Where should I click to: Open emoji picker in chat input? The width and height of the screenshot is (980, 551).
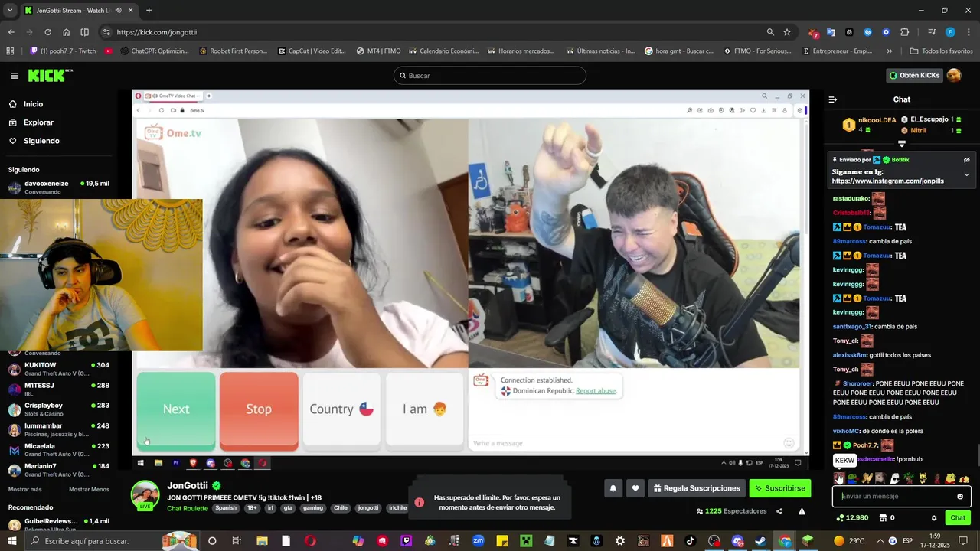tap(960, 496)
